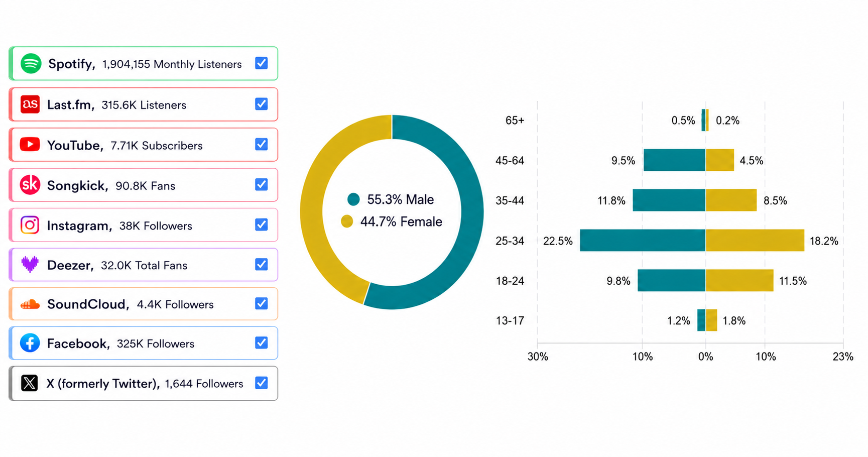Image resolution: width=868 pixels, height=457 pixels.
Task: Click the '23%' axis label
Action: pyautogui.click(x=843, y=357)
